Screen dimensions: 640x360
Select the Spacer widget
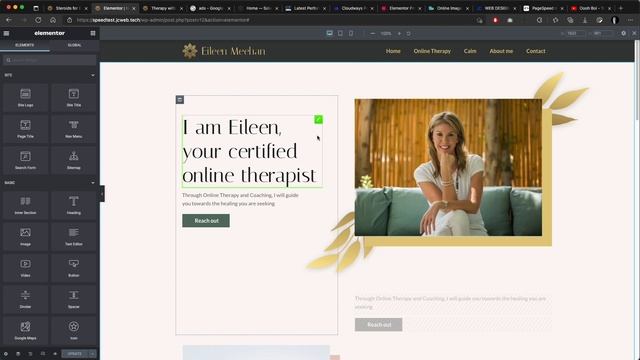73,300
